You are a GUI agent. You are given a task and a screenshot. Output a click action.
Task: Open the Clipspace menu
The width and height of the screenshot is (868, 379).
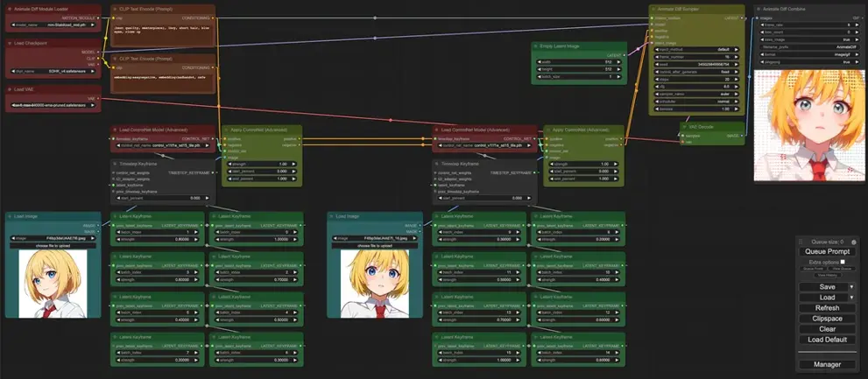point(827,319)
